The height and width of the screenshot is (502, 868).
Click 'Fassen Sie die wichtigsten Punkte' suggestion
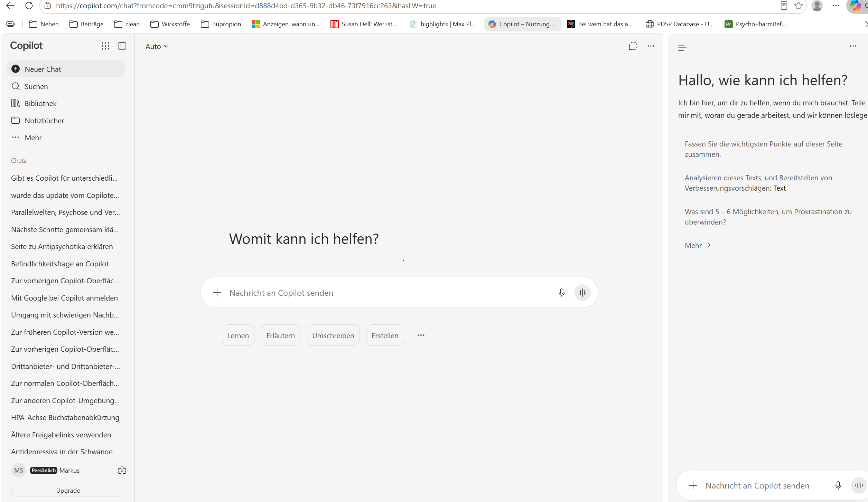click(x=764, y=149)
